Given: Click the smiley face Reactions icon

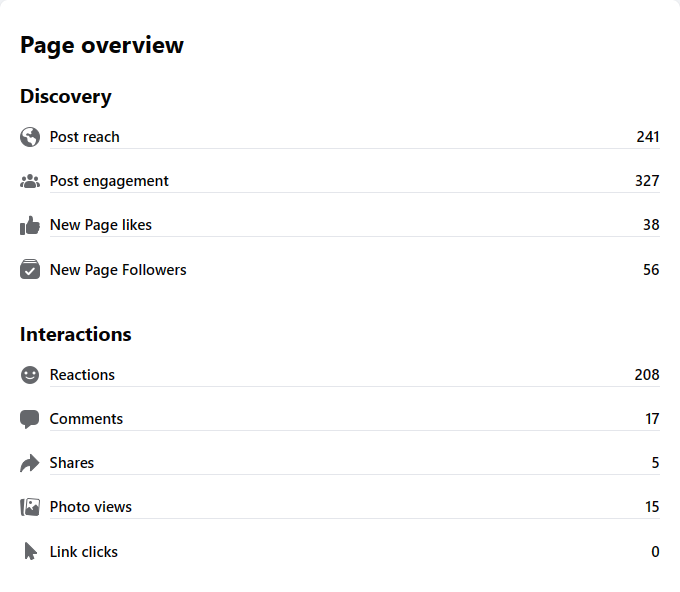Looking at the screenshot, I should coord(30,375).
